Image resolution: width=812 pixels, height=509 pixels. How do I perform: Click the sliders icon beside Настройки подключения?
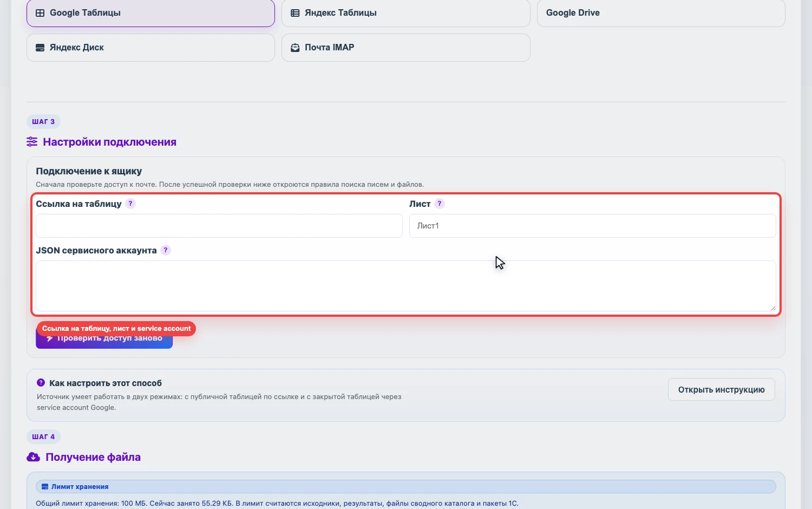coord(32,142)
